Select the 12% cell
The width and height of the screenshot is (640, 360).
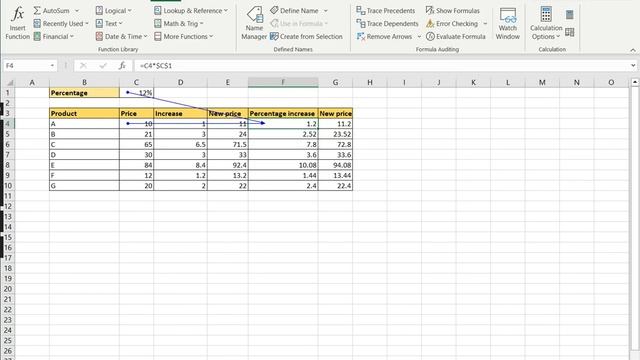136,93
